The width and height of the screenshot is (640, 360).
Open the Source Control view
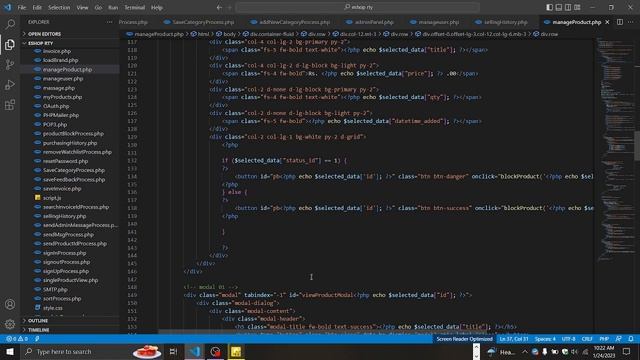pyautogui.click(x=10, y=64)
